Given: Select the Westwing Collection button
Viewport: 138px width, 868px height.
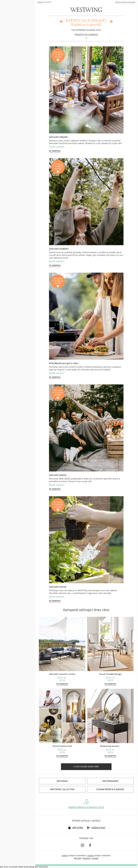Looking at the screenshot, I should click(62, 789).
